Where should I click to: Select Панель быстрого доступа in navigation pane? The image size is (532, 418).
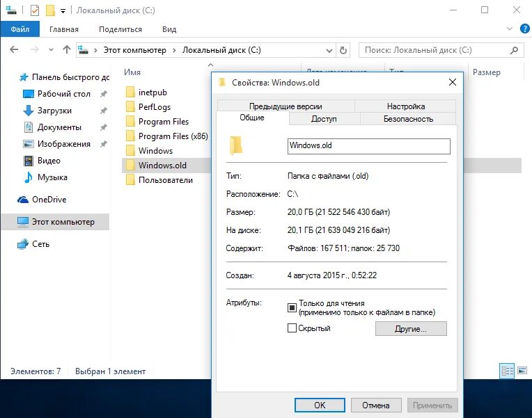click(64, 77)
